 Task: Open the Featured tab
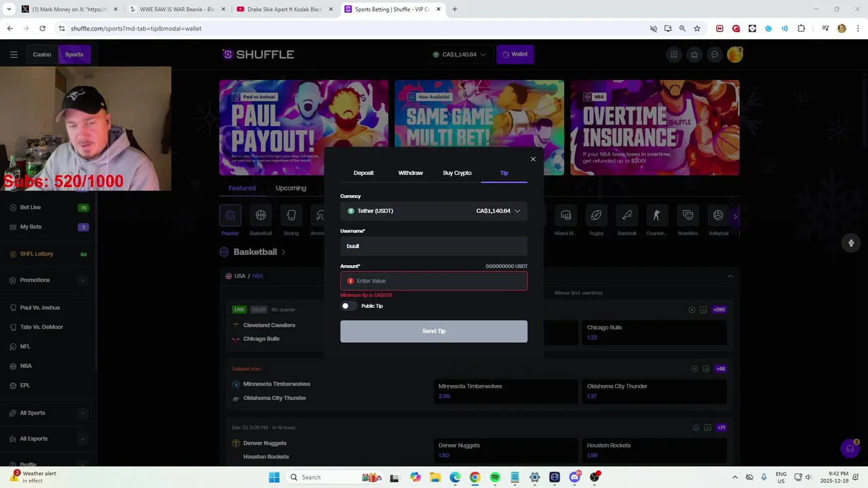(242, 188)
